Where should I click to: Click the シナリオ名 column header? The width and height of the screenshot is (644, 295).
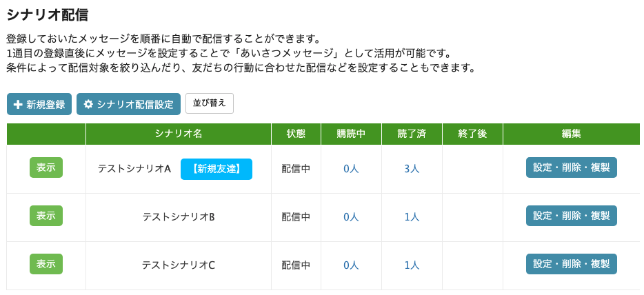pyautogui.click(x=179, y=134)
